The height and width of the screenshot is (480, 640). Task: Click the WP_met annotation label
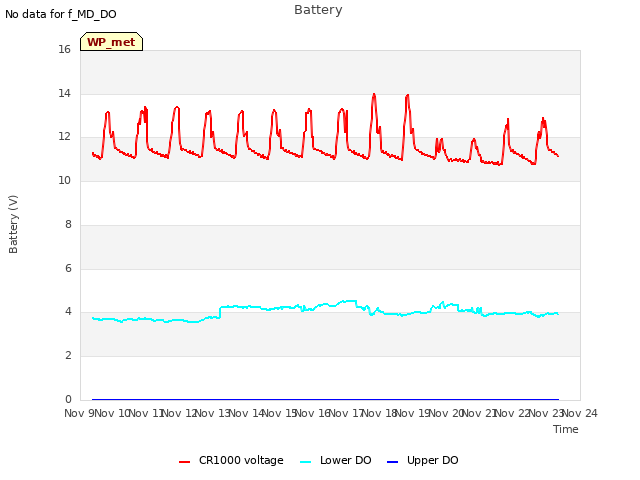pyautogui.click(x=111, y=42)
